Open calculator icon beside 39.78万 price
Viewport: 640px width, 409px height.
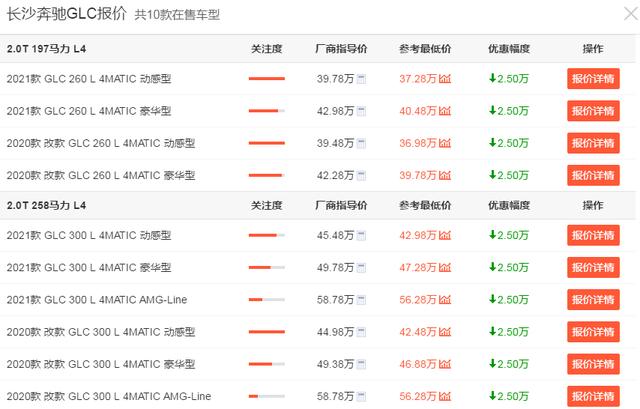361,79
